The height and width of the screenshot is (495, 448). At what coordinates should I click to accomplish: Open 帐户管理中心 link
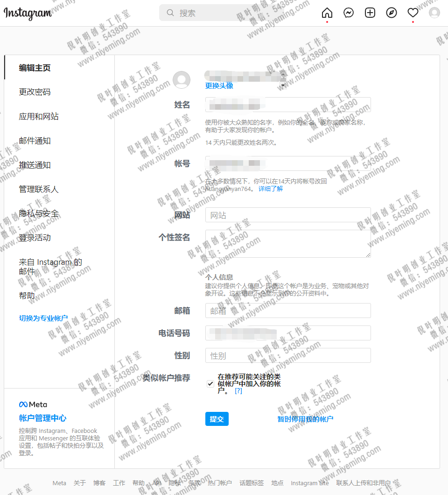coord(42,418)
